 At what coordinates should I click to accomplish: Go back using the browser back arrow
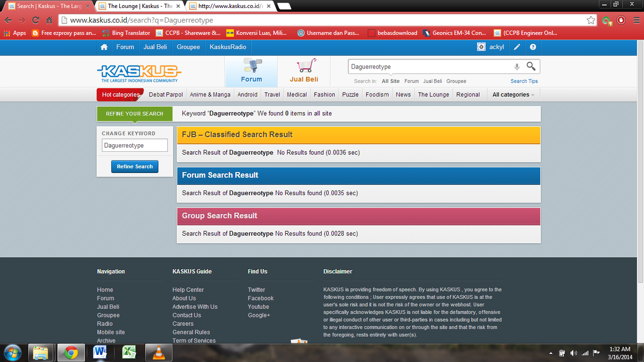point(8,20)
